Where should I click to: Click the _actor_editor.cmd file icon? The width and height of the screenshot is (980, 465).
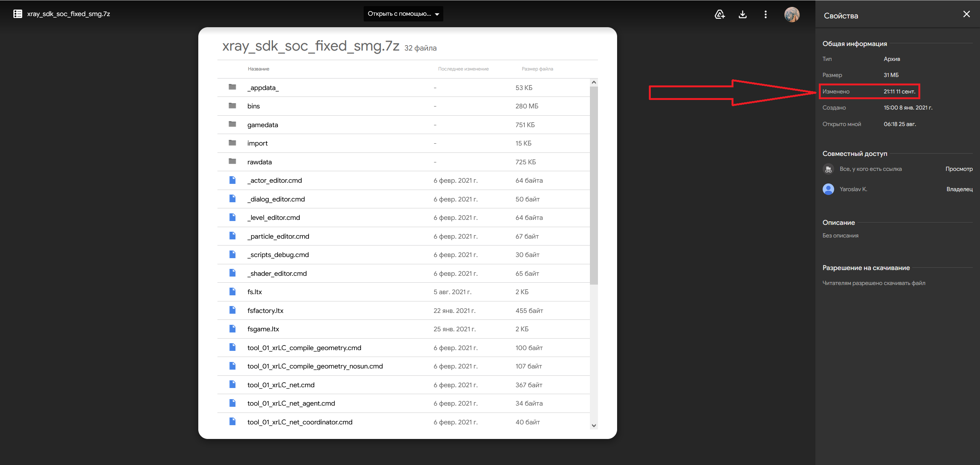coord(232,180)
